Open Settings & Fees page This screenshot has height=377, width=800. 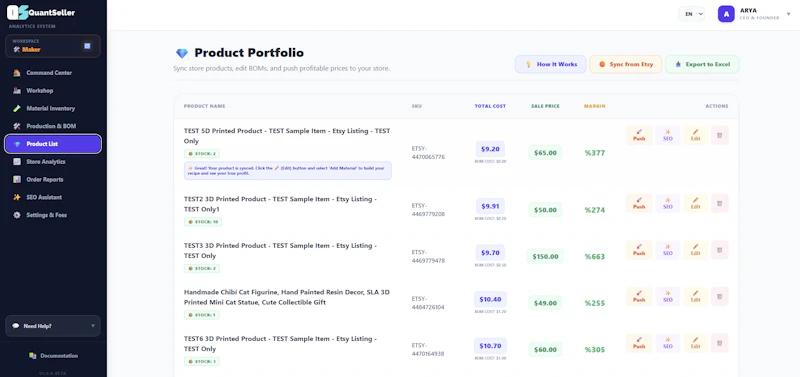point(53,215)
